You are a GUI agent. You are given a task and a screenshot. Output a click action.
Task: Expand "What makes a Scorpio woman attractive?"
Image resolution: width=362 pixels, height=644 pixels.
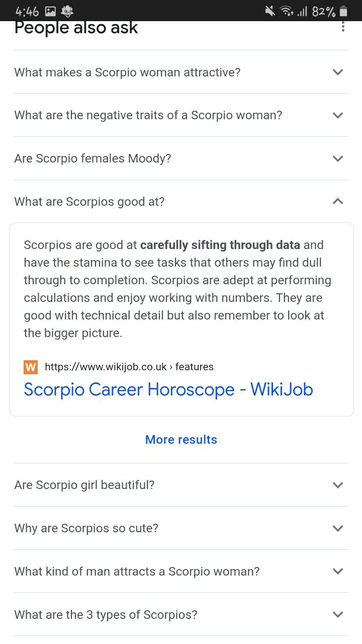(181, 72)
